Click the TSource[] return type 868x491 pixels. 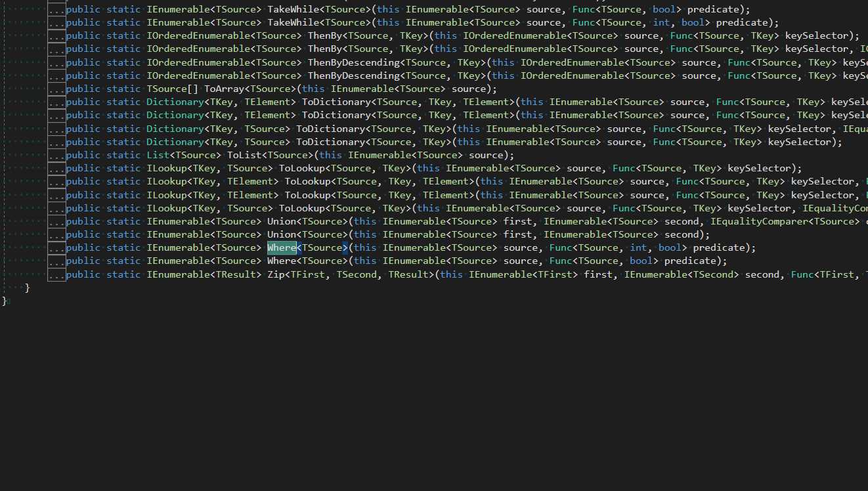pyautogui.click(x=172, y=89)
